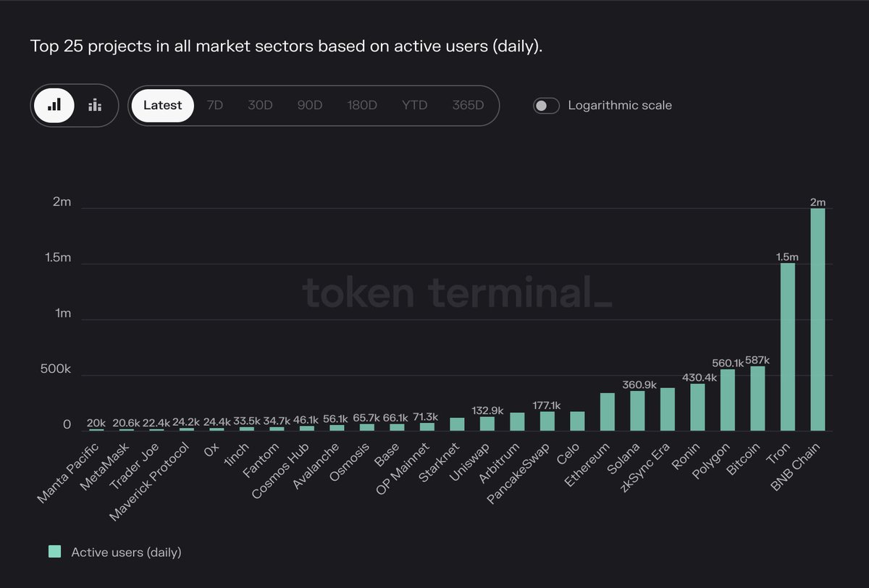Viewport: 869px width, 588px height.
Task: Click the Starknet bar
Action: click(x=457, y=424)
